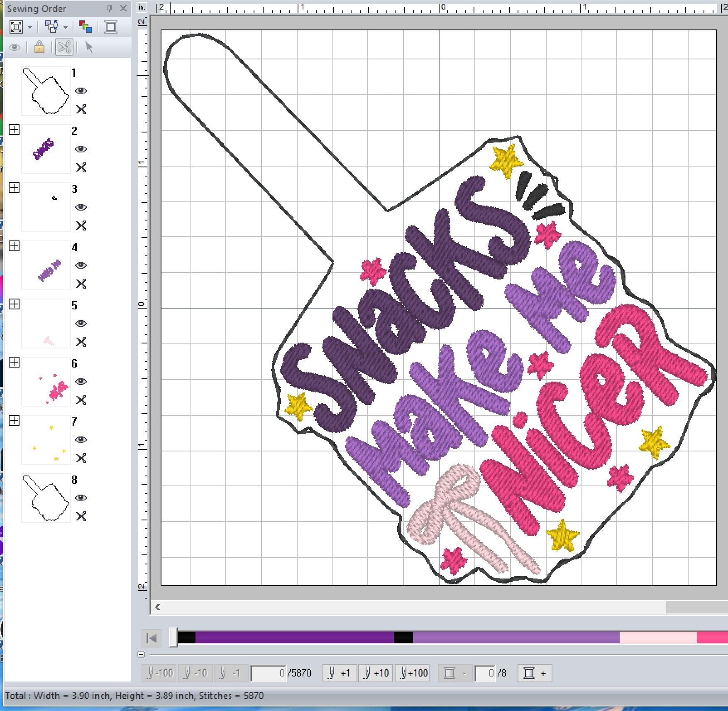Toggle the scissors trim icon in the panel toolbar
Viewport: 728px width, 711px height.
point(64,47)
